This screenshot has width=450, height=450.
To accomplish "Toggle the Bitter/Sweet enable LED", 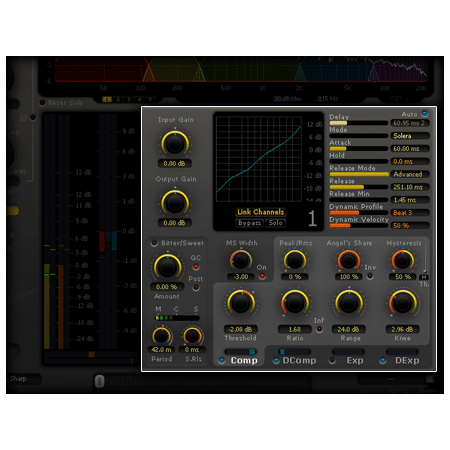I will click(x=154, y=243).
